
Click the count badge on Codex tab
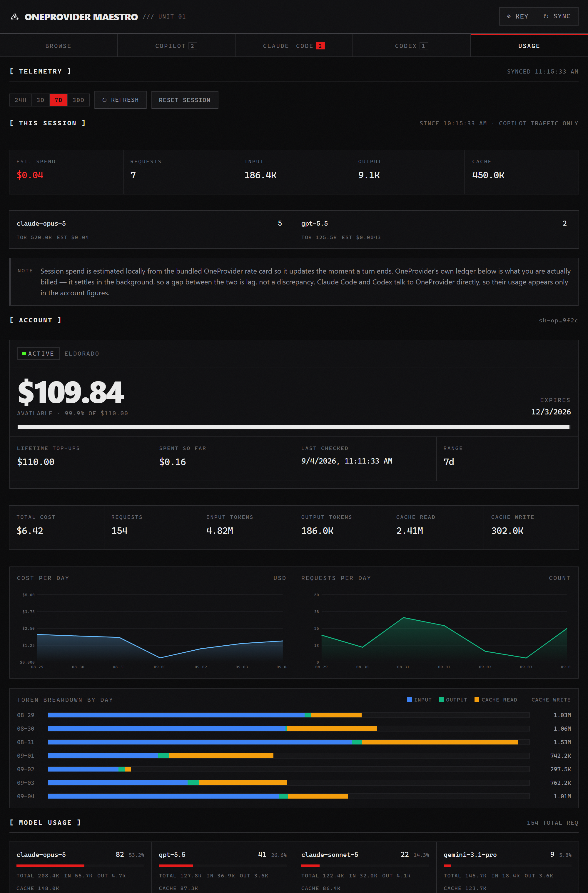click(x=423, y=46)
